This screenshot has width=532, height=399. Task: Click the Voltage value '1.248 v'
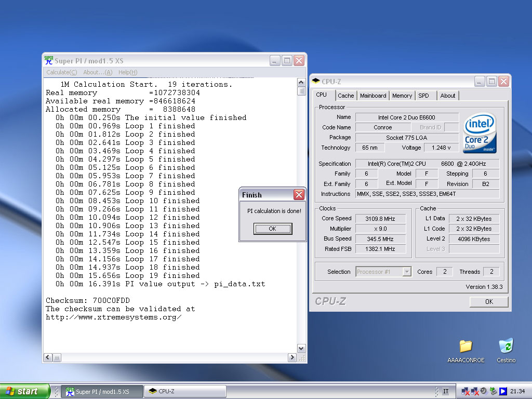(441, 148)
